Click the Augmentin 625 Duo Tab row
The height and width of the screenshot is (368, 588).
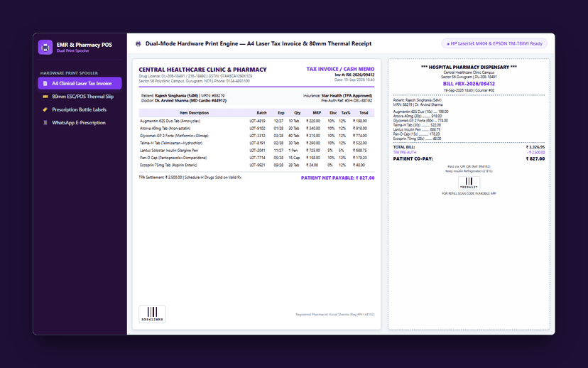[256, 121]
